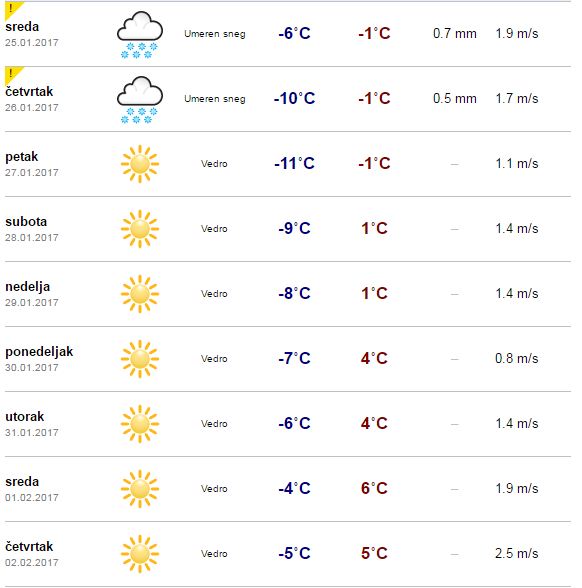This screenshot has width=582, height=588.
Task: Select the date 01.02.2017
Action: coord(32,498)
